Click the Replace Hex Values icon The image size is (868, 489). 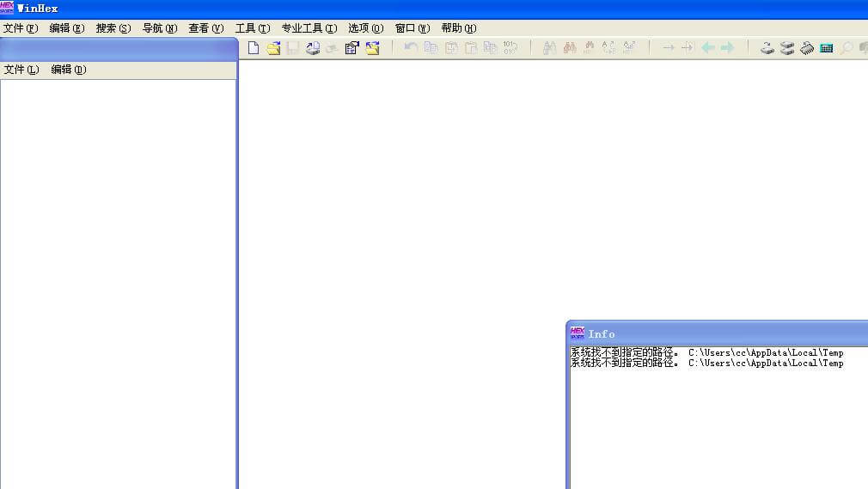pos(629,47)
